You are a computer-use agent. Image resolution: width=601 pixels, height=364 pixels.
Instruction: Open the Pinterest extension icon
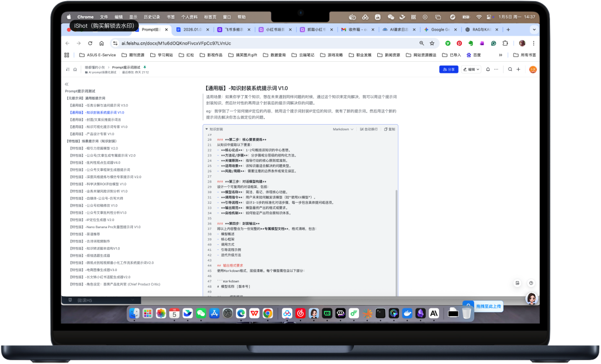[459, 43]
